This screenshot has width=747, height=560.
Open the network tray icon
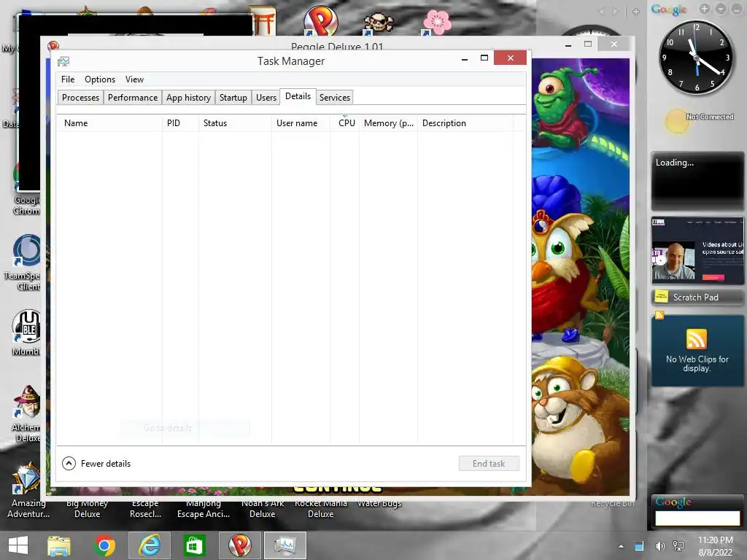[x=678, y=545]
